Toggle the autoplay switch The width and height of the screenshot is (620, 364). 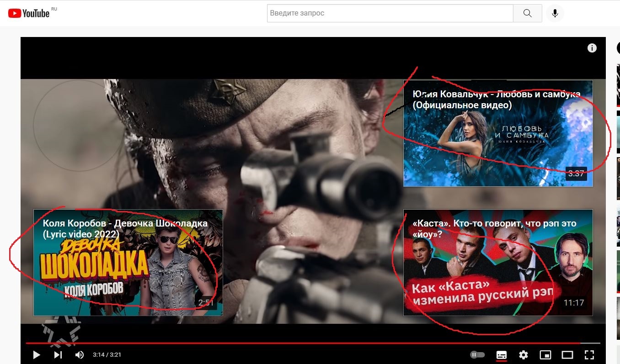pos(477,355)
